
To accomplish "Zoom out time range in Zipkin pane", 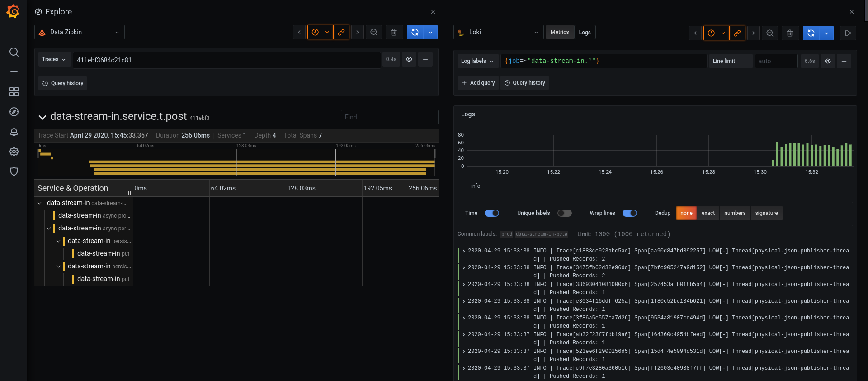I will pyautogui.click(x=374, y=32).
